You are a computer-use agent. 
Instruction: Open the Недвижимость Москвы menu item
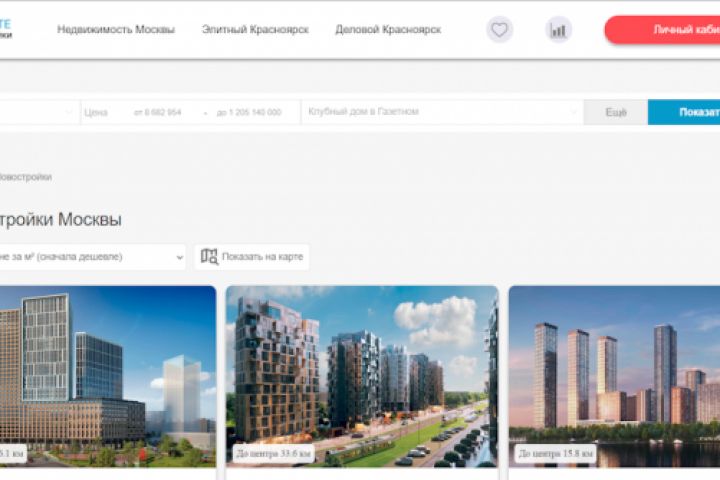116,30
